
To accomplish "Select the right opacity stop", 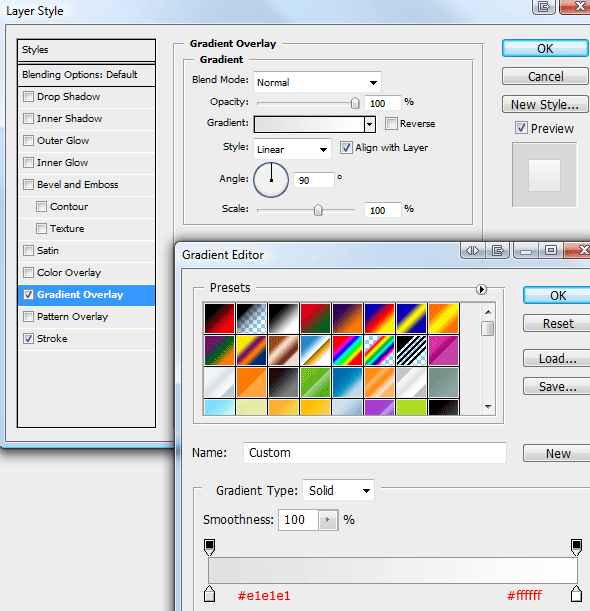I will click(576, 547).
